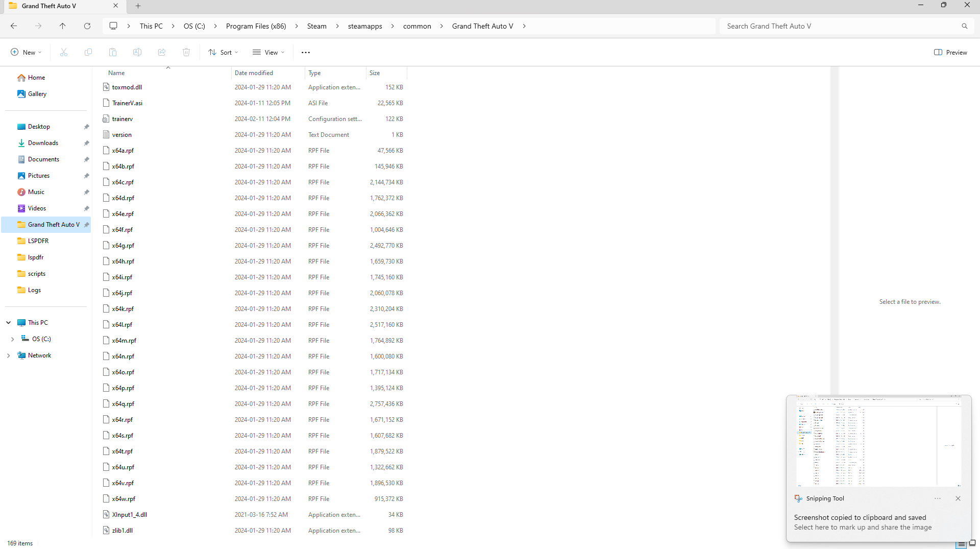
Task: Click common in the address breadcrumb
Action: pos(417,26)
